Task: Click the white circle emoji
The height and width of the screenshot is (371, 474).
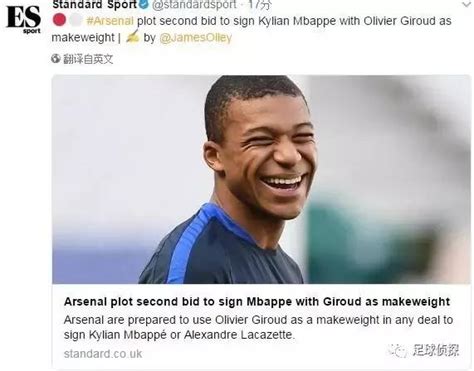Action: 76,20
